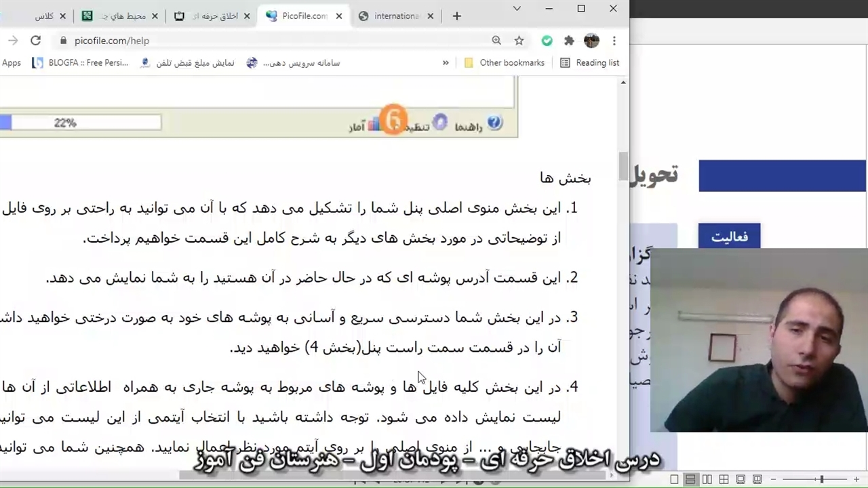The image size is (868, 488).
Task: Enable two-page side-by-side view
Action: [x=707, y=480]
